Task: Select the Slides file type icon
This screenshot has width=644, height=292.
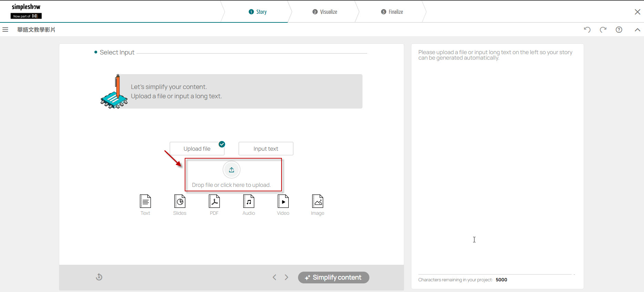Action: [x=180, y=201]
